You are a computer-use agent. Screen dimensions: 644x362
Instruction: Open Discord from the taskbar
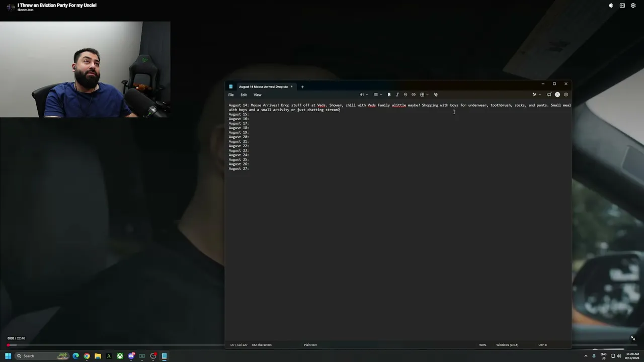point(131,356)
